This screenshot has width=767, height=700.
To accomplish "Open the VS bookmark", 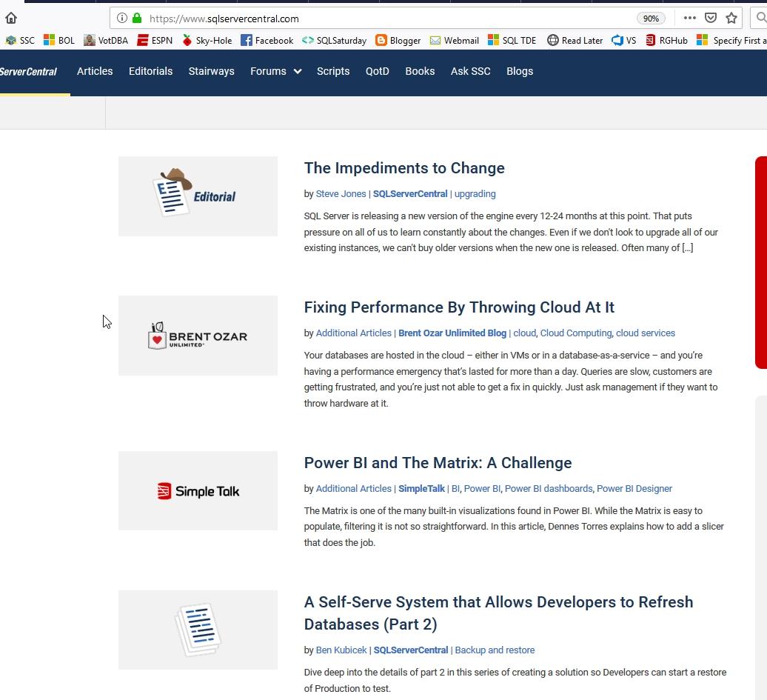I will (x=624, y=40).
